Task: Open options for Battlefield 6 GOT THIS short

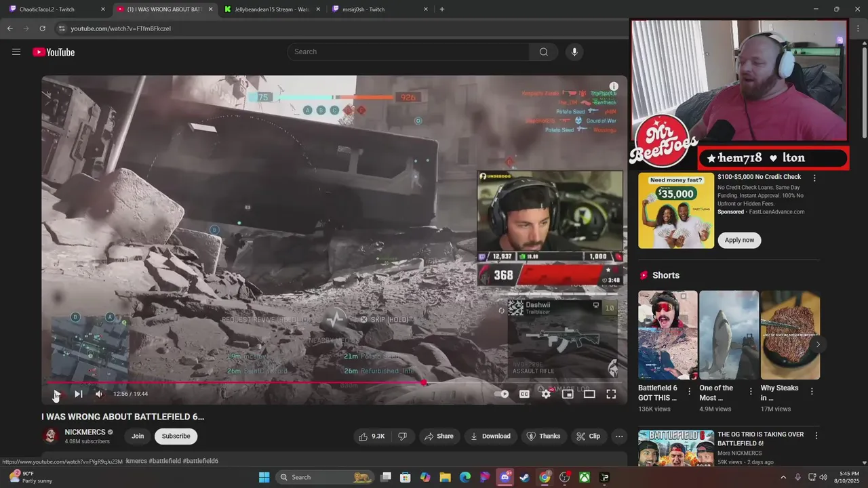Action: point(690,391)
